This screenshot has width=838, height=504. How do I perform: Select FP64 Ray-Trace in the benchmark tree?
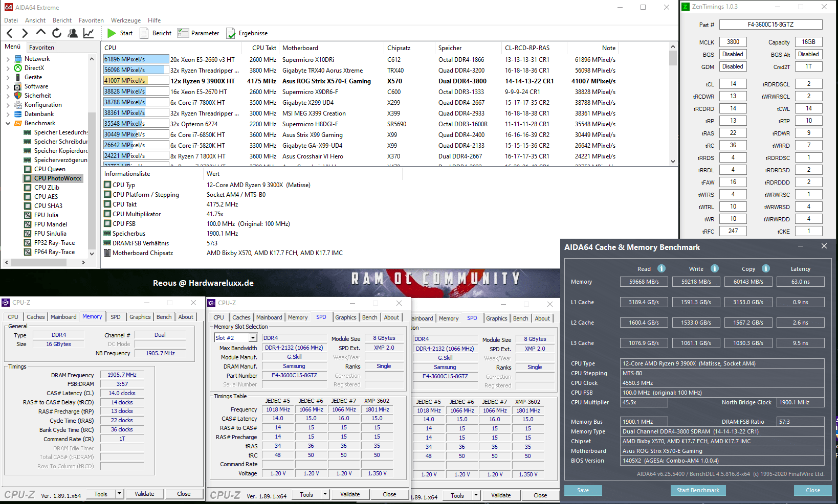pyautogui.click(x=54, y=252)
